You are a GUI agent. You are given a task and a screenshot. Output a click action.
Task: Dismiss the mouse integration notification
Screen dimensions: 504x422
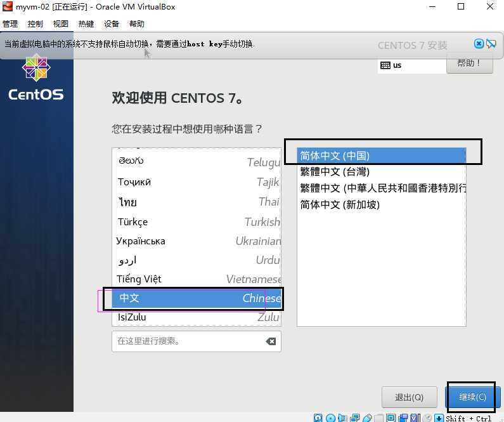coord(479,43)
